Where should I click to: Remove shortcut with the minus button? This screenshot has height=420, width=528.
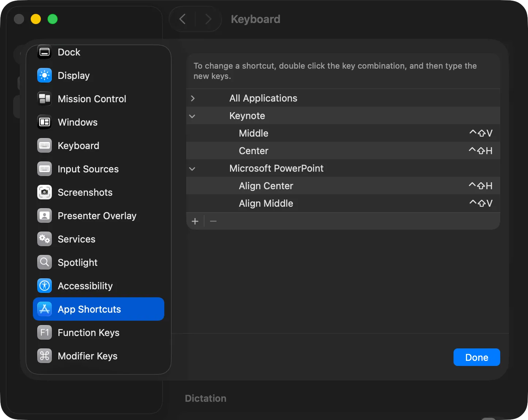[x=213, y=221]
